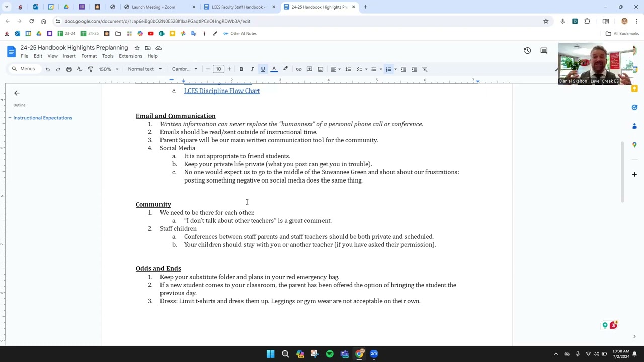Image resolution: width=644 pixels, height=362 pixels.
Task: Open the highlight color picker
Action: [285, 69]
